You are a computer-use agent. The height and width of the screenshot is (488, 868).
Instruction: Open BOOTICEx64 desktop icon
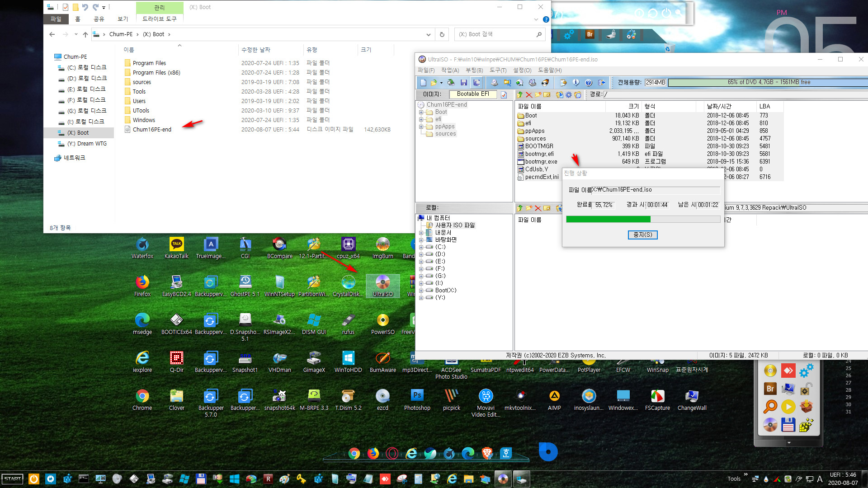(x=176, y=324)
